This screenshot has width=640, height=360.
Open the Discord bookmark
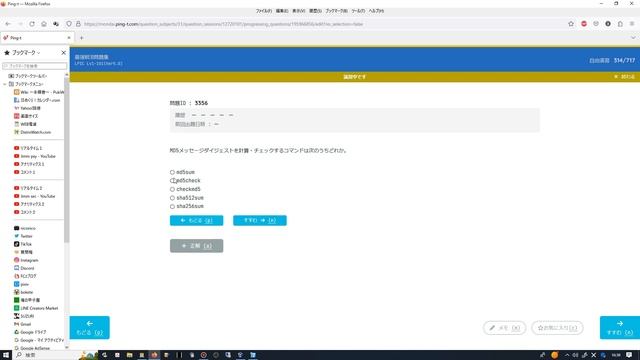(x=24, y=268)
